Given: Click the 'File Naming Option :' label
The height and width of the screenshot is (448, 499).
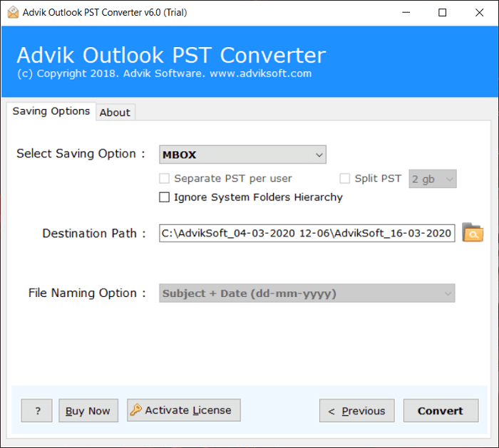Looking at the screenshot, I should point(87,293).
